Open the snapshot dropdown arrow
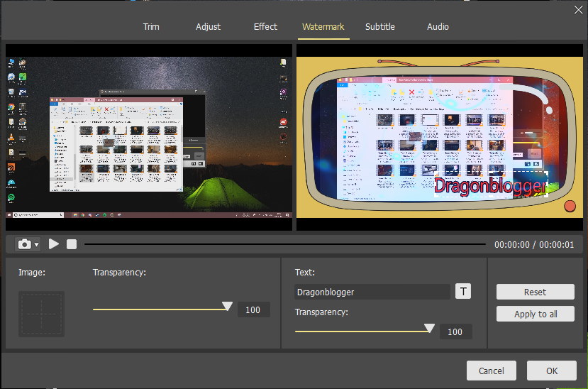This screenshot has width=588, height=389. coord(36,245)
